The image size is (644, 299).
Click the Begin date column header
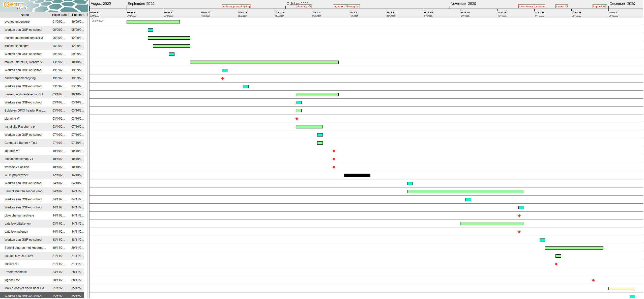point(59,15)
